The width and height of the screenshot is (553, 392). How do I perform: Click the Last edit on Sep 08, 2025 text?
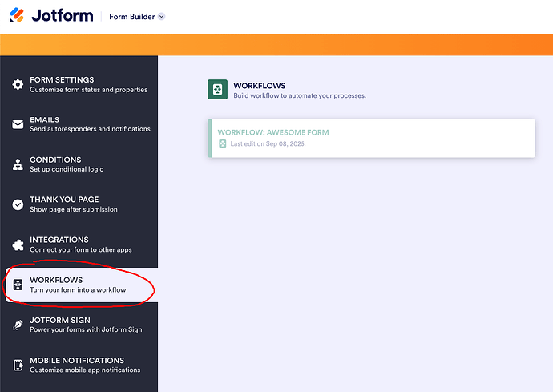point(268,144)
